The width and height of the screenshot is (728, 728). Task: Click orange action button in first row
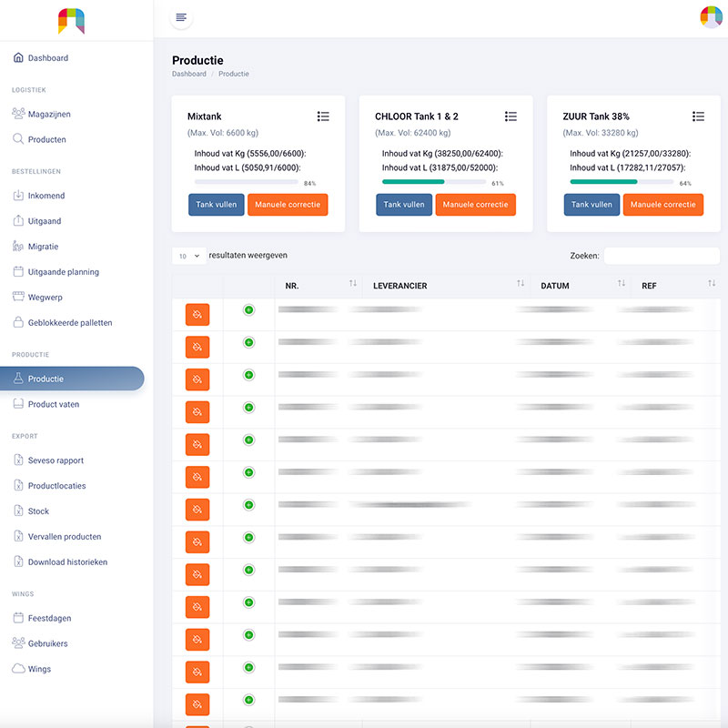pyautogui.click(x=197, y=315)
